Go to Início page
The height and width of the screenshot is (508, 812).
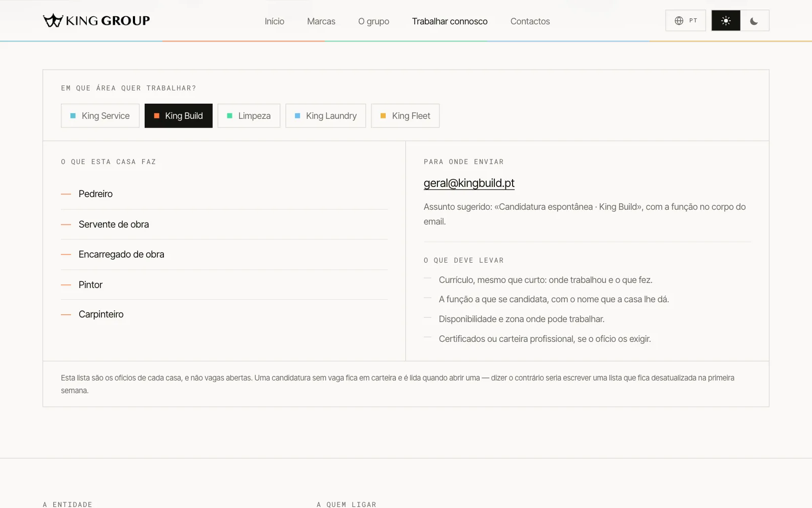point(275,21)
